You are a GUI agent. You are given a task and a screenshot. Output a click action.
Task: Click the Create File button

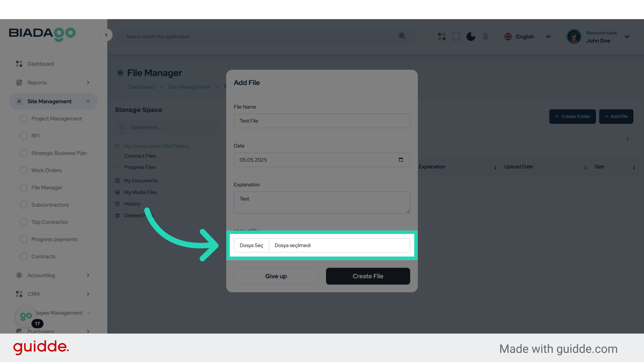(368, 276)
